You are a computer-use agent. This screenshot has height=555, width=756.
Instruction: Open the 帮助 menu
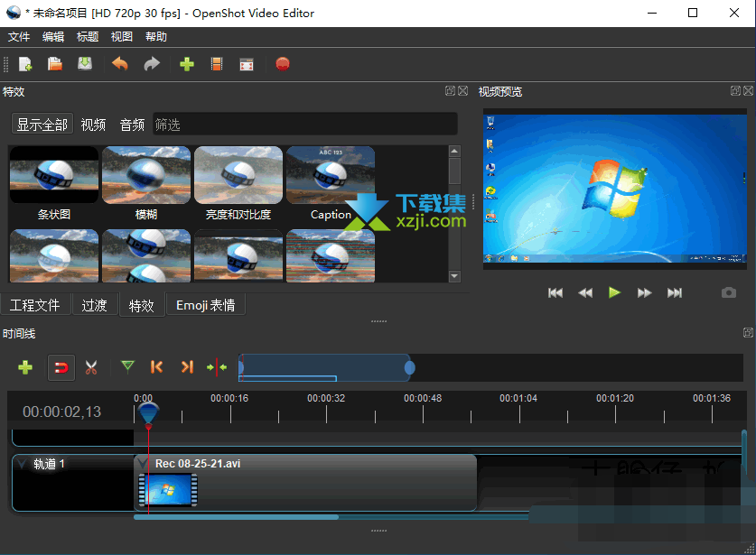tap(156, 37)
